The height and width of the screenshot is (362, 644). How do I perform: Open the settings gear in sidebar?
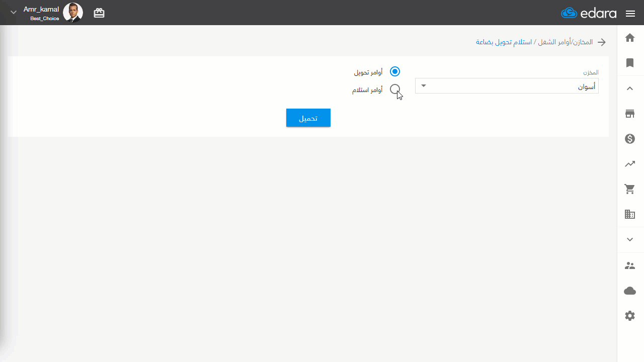[630, 316]
